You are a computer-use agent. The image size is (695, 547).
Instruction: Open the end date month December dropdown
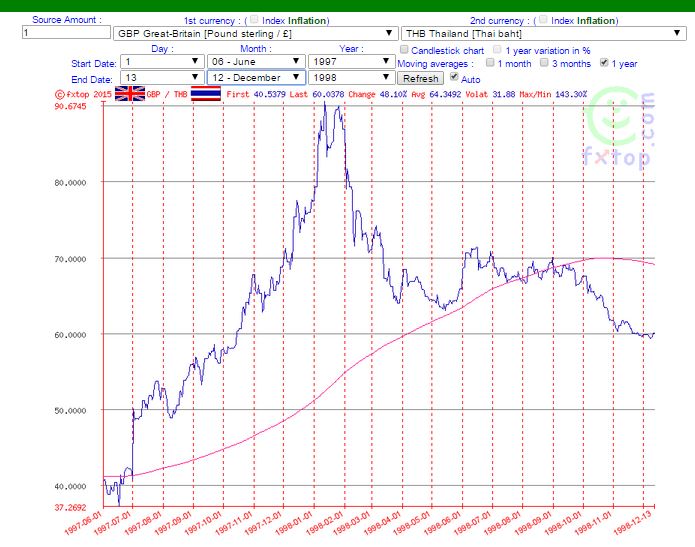click(x=256, y=78)
